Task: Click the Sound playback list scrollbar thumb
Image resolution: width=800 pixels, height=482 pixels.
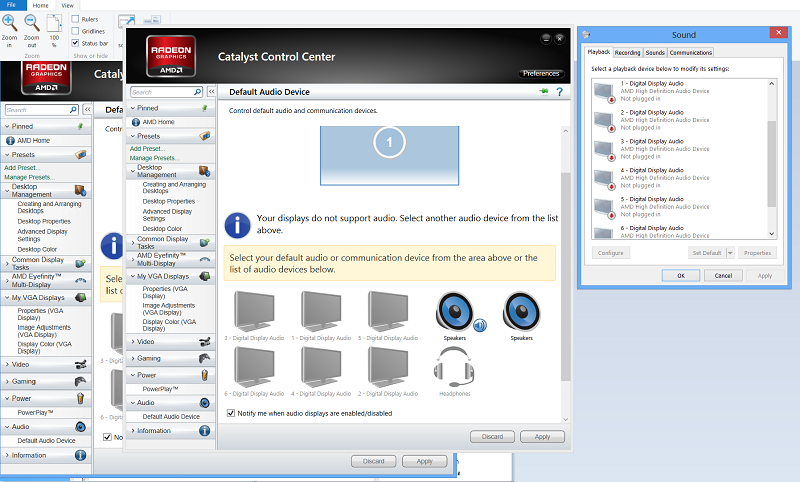Action: click(x=771, y=163)
